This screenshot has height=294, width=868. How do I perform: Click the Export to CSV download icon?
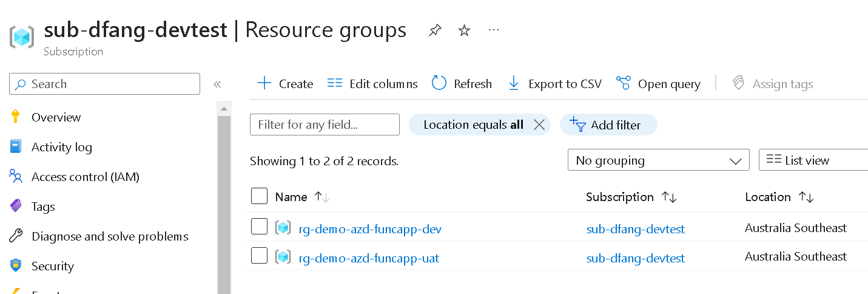tap(513, 83)
